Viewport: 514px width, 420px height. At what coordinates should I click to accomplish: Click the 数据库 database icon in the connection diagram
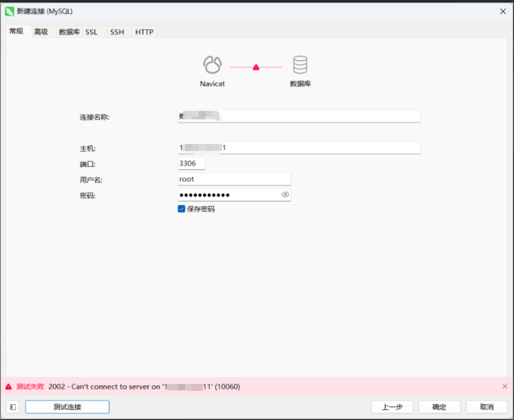[x=300, y=64]
